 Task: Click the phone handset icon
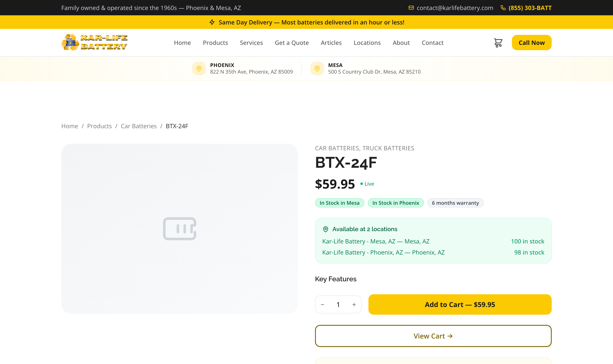[503, 8]
